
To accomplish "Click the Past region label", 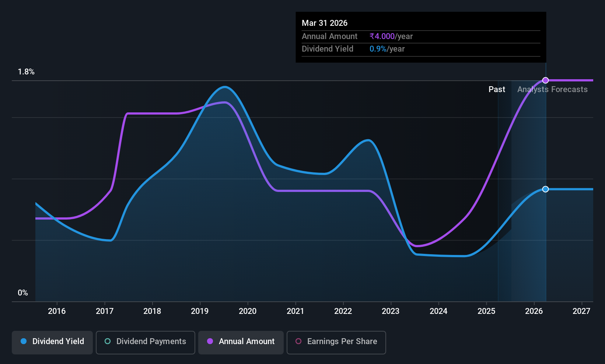I will [x=497, y=90].
